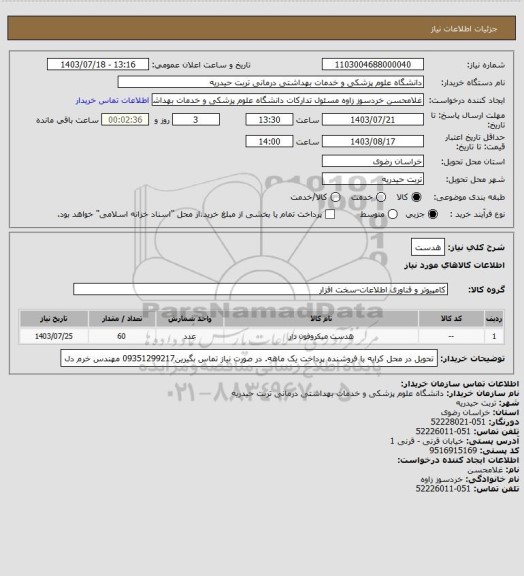Click the need date cell 1403/07/25

(x=54, y=336)
